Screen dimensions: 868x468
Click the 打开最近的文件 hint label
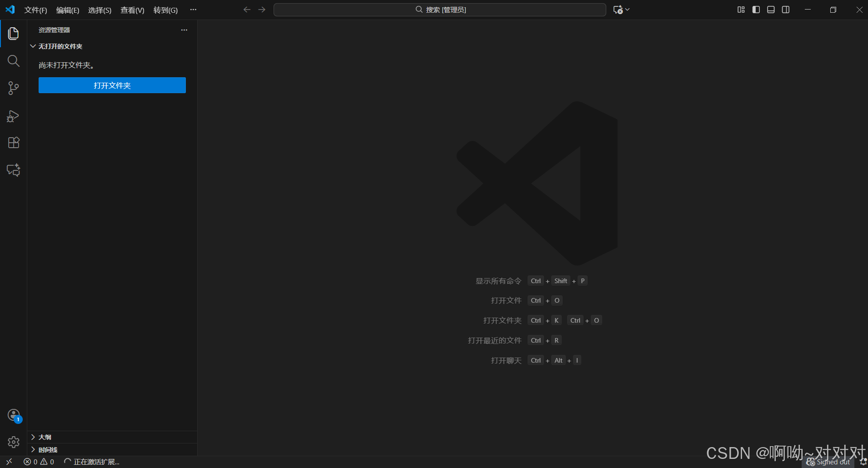494,341
